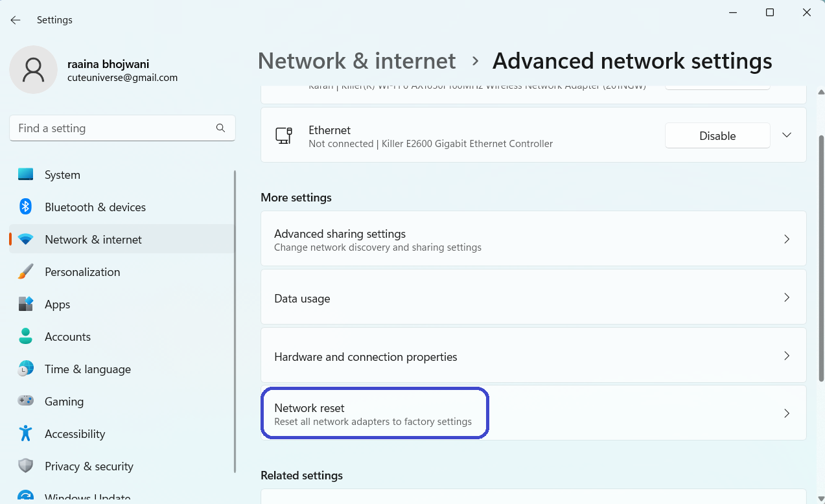
Task: Click the Accounts person icon
Action: pyautogui.click(x=25, y=336)
